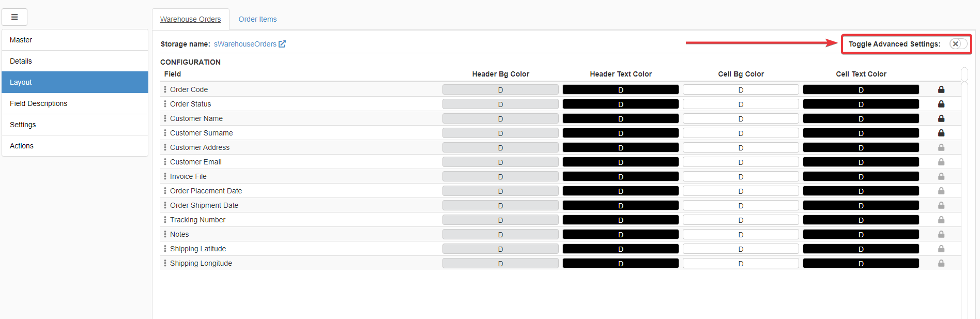Pick Header Bg Color for Order Code

pos(500,89)
